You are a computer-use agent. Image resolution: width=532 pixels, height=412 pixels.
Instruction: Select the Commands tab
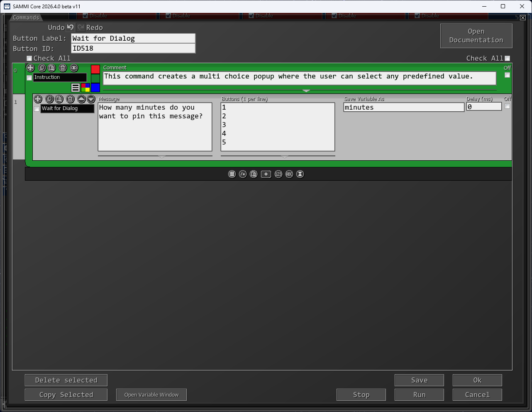(26, 17)
